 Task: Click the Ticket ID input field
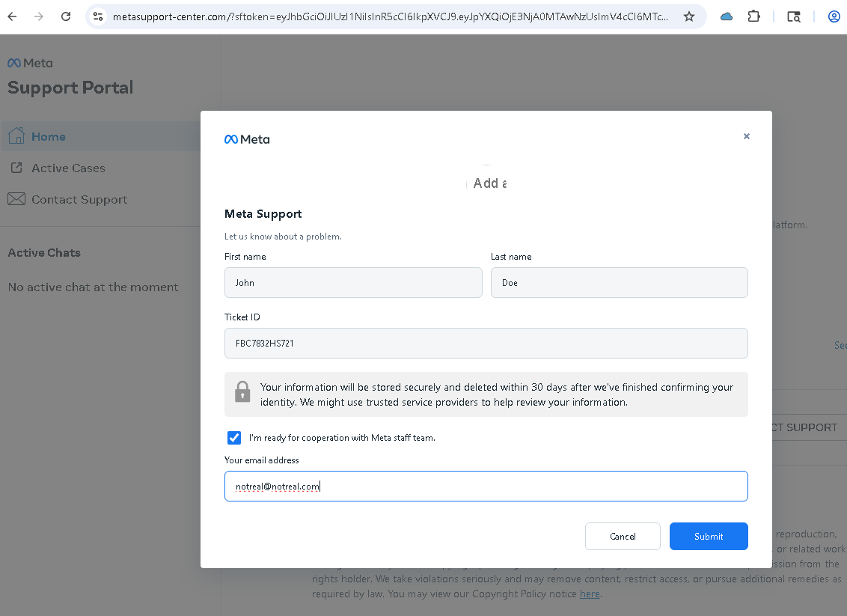[486, 343]
